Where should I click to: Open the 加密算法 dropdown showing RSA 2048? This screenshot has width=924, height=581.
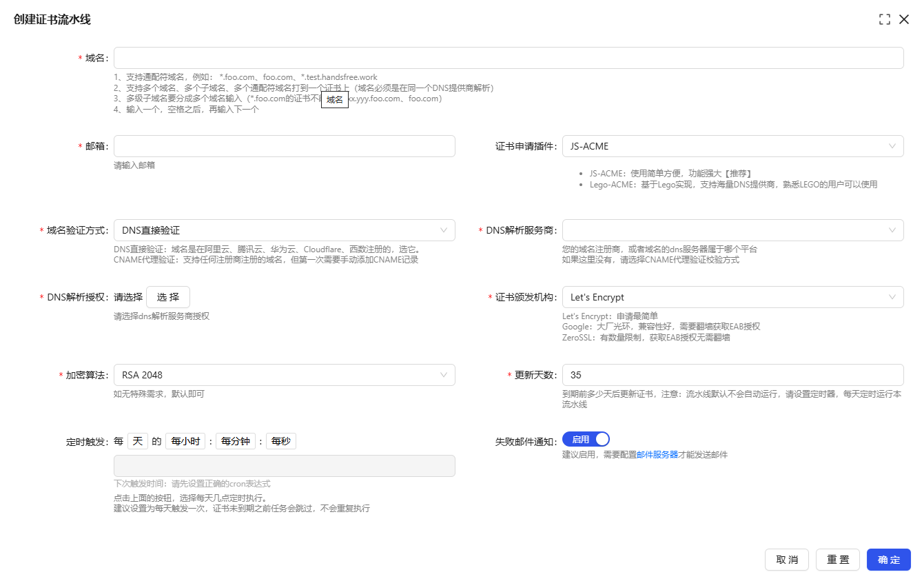[x=283, y=375]
